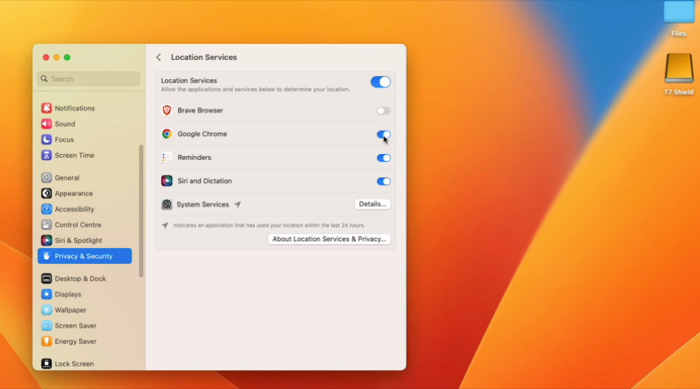Select Notifications in the sidebar

point(85,108)
